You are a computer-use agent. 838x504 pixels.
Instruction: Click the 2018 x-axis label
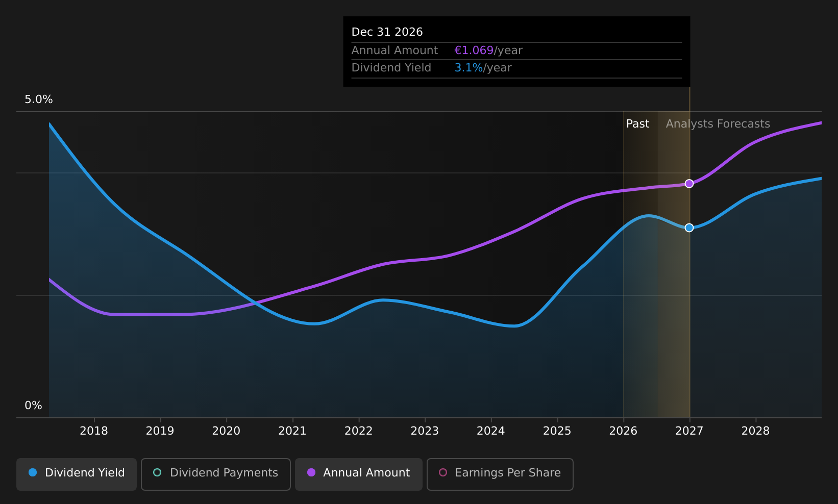point(94,431)
